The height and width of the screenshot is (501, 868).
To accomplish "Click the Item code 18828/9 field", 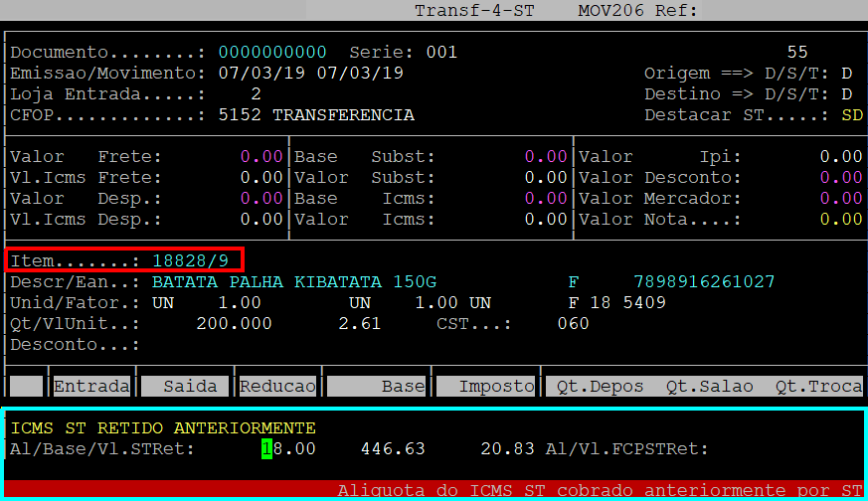I will [x=191, y=260].
